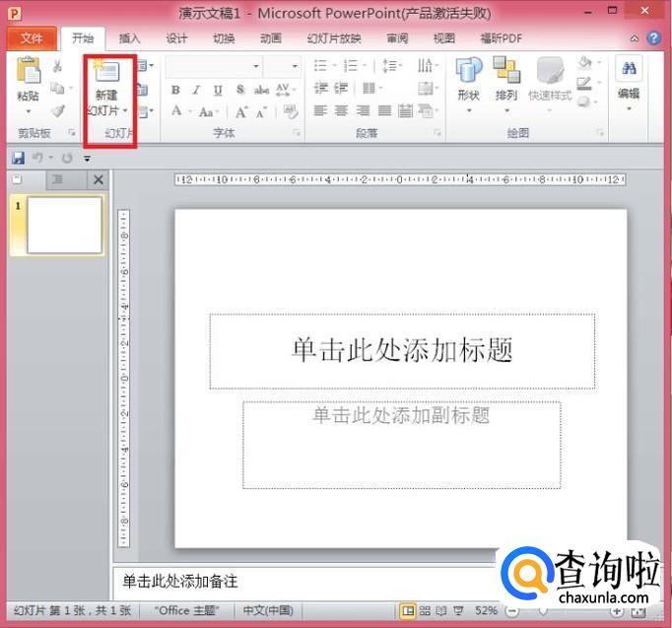Minimize the ribbon with caret

pos(635,38)
